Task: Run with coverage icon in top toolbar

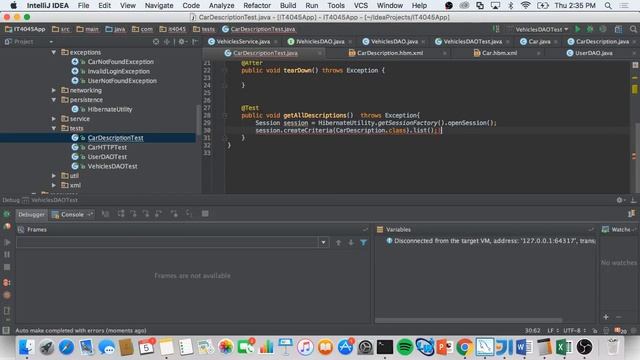Action: pos(603,29)
